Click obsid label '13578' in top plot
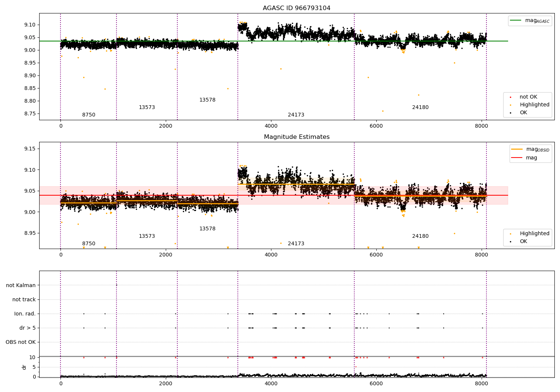The width and height of the screenshot is (560, 392). [x=207, y=100]
